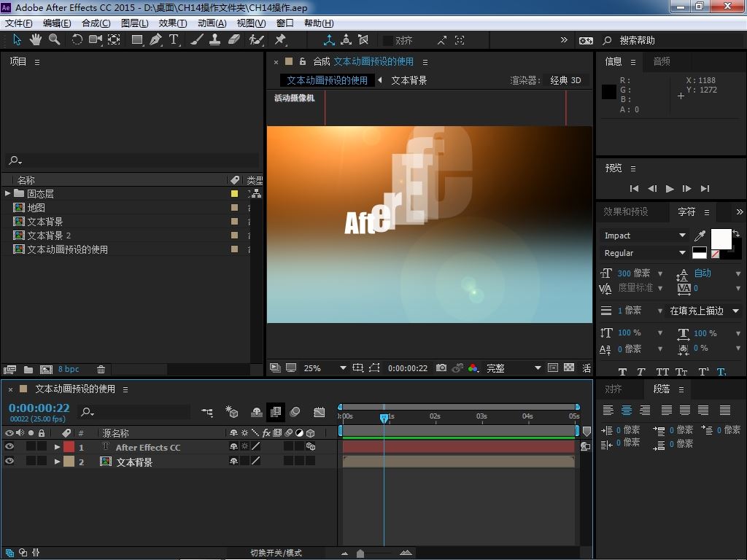Open the font size 300 像素 dropdown
This screenshot has width=747, height=560.
660,273
